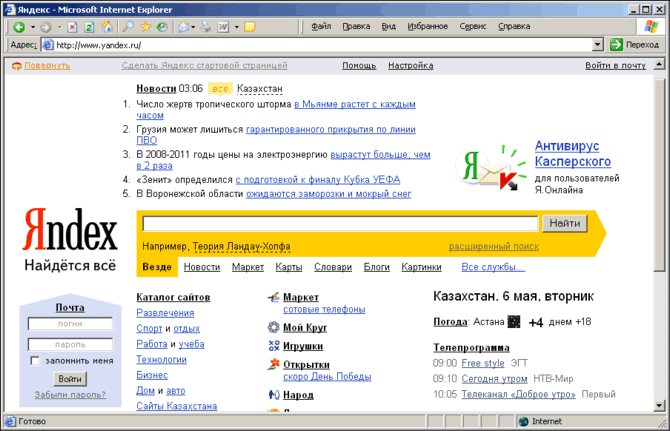670x431 pixels.
Task: Open the Search magnifier toolbar icon
Action: coord(128,27)
